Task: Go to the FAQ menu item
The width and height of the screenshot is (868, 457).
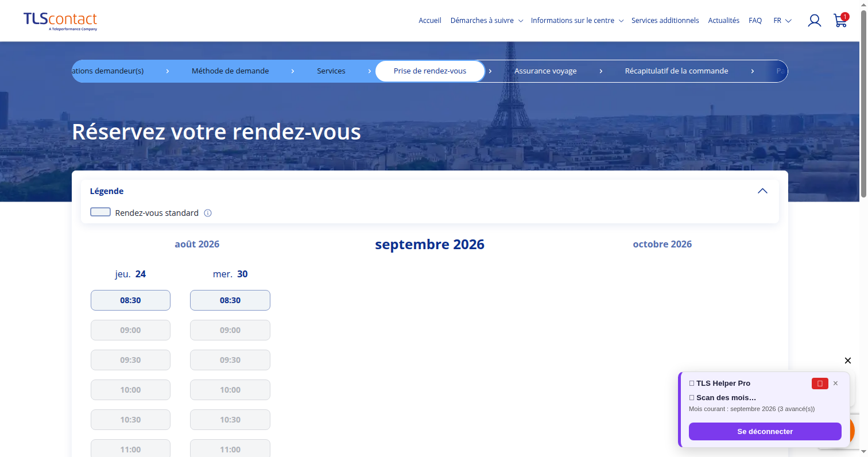Action: [x=755, y=21]
